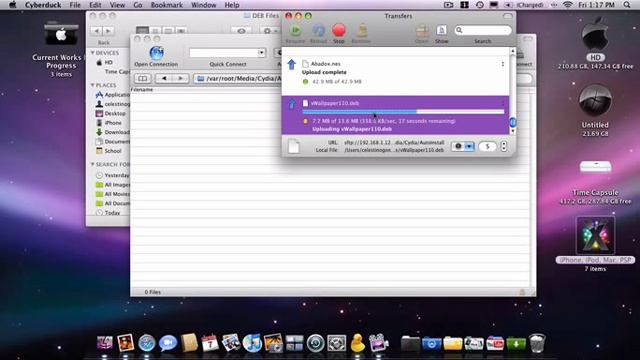This screenshot has width=640, height=360.
Task: Click the upload progress bar for vWallpaper110.deb
Action: point(403,111)
